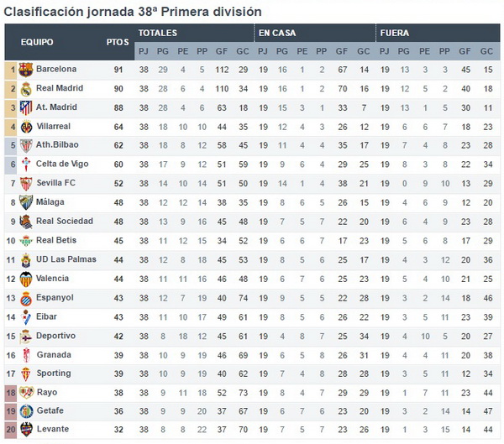Viewport: 504px width, 444px height.
Task: Click Rayo's red relegation position 18 cell
Action: tap(11, 393)
